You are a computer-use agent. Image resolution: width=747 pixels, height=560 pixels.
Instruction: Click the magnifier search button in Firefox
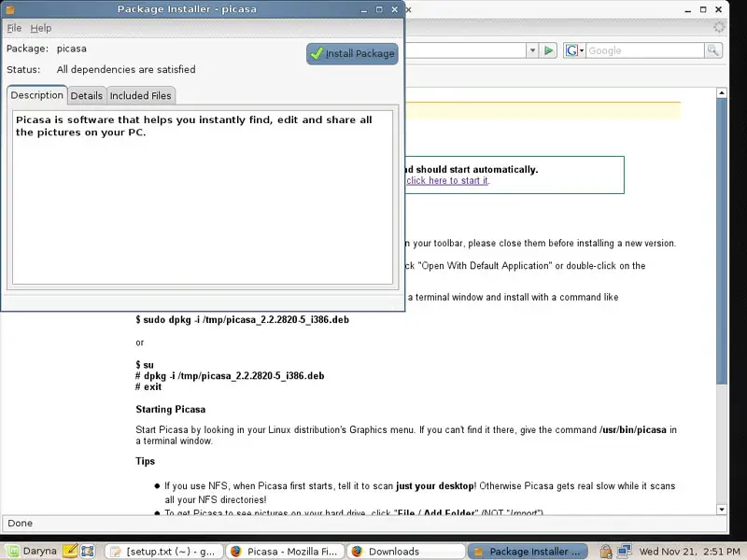[713, 50]
